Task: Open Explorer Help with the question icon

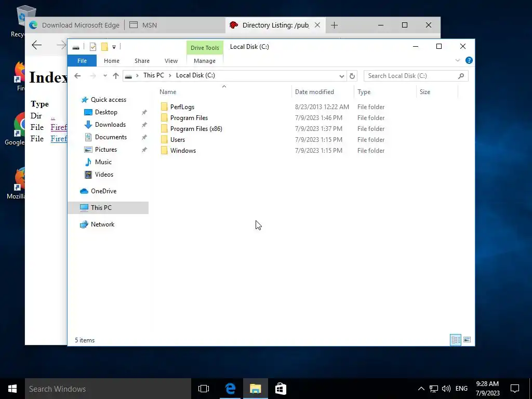Action: (469, 60)
